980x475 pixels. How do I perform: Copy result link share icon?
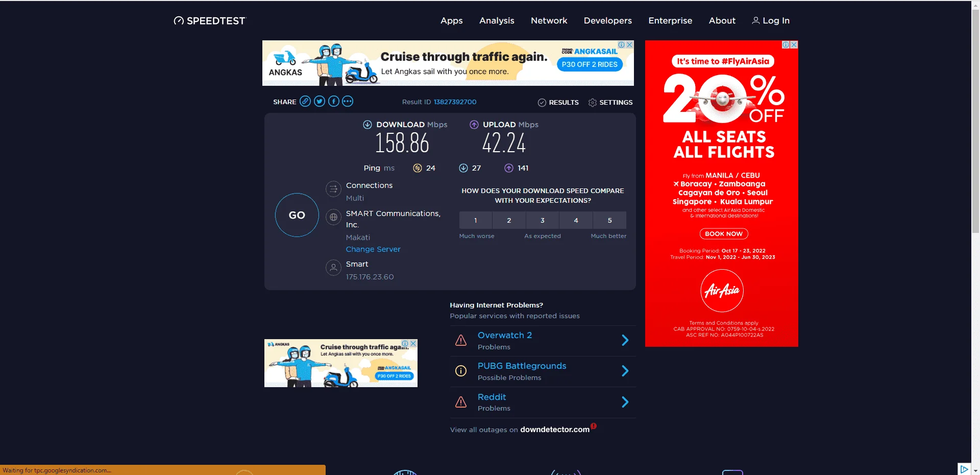coord(305,101)
